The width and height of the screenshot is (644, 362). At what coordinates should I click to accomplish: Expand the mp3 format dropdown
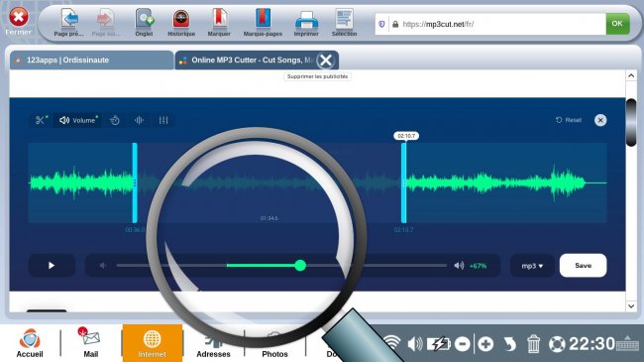[x=532, y=266]
